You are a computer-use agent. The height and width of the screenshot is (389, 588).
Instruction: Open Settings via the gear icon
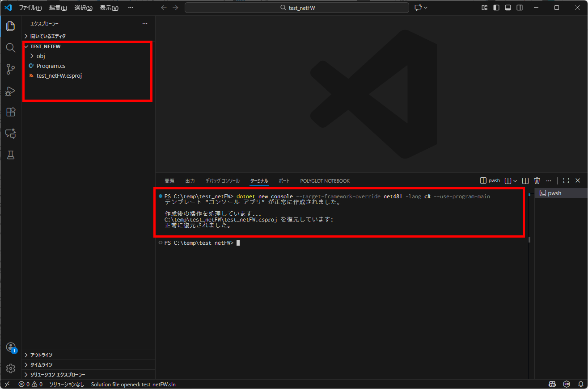pos(10,368)
